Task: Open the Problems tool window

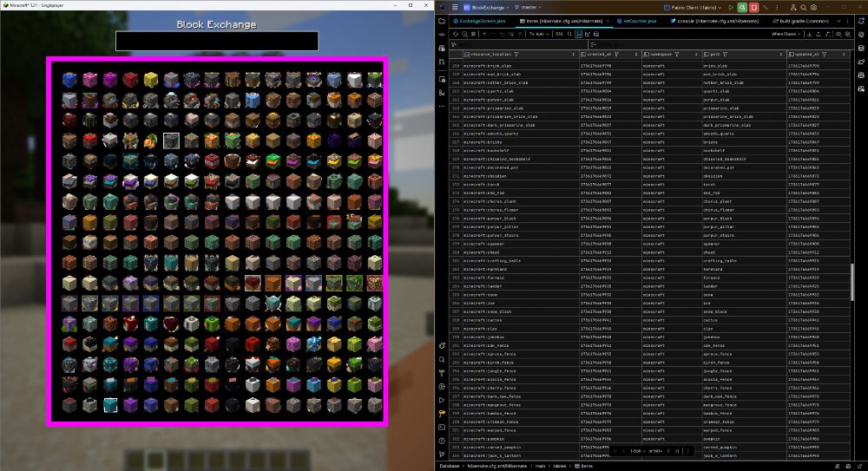Action: (x=442, y=441)
